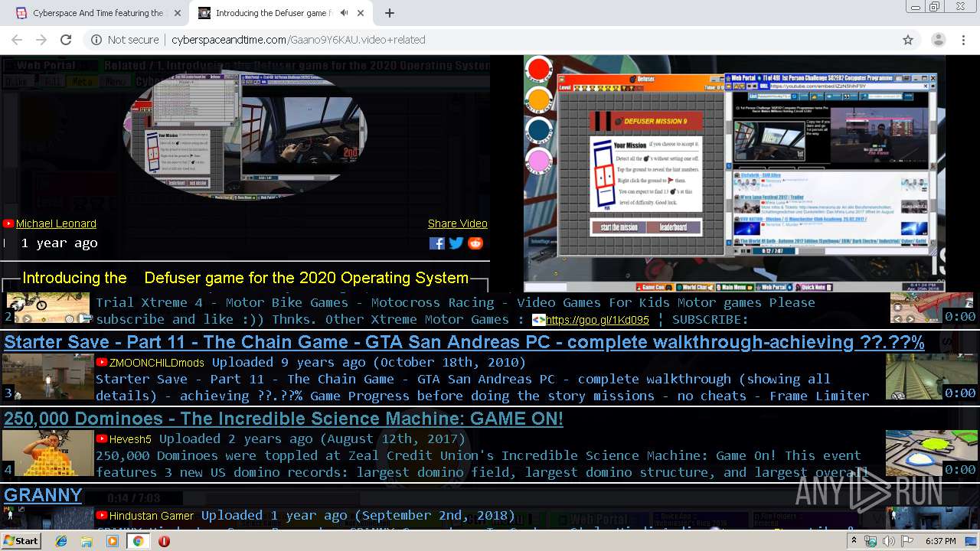Screen dimensions: 980x551
Task: Open Michael Leonard channel link
Action: (x=56, y=223)
